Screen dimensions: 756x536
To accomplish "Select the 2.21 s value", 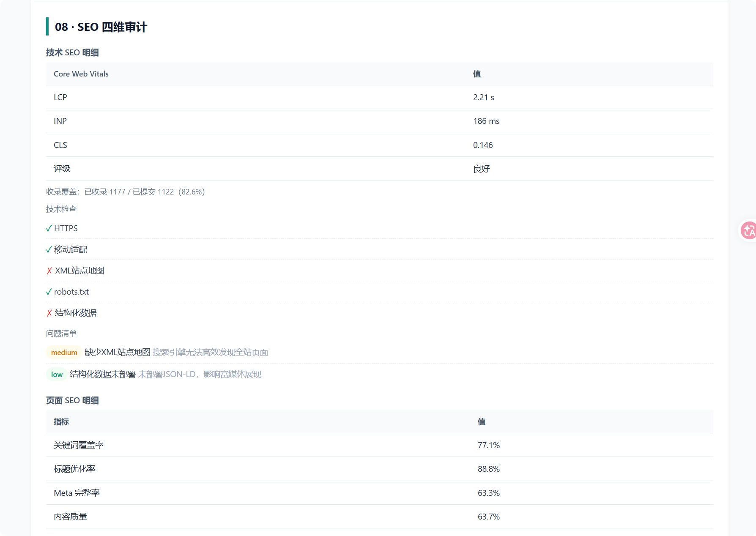I will pyautogui.click(x=484, y=97).
